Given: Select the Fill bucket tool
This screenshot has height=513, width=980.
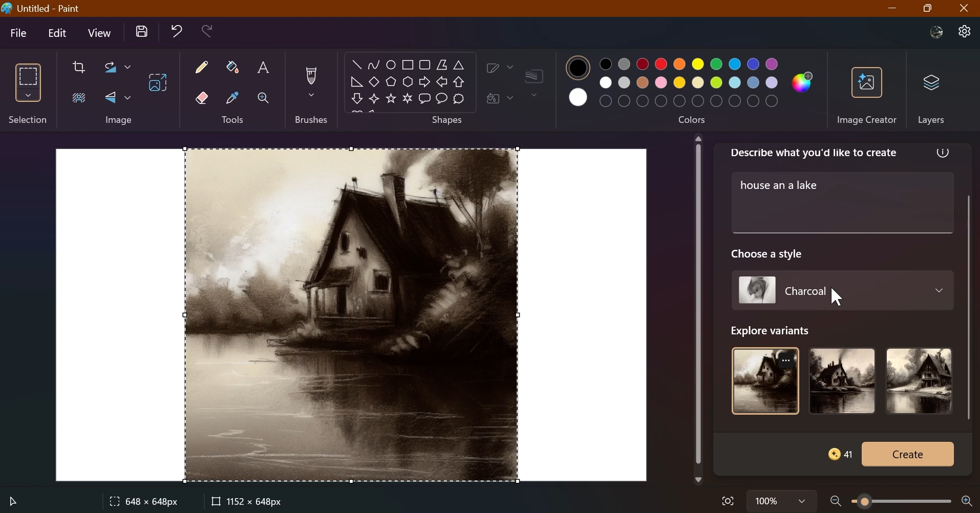Looking at the screenshot, I should pyautogui.click(x=233, y=68).
